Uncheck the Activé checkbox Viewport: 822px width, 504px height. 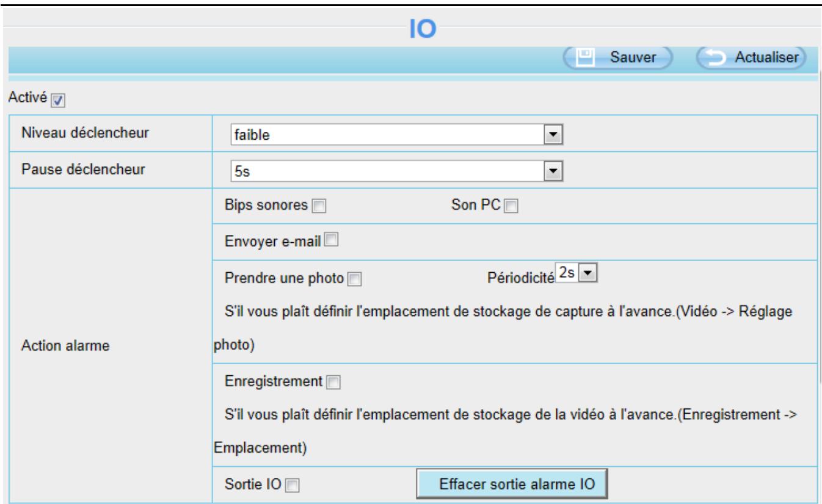(x=57, y=101)
